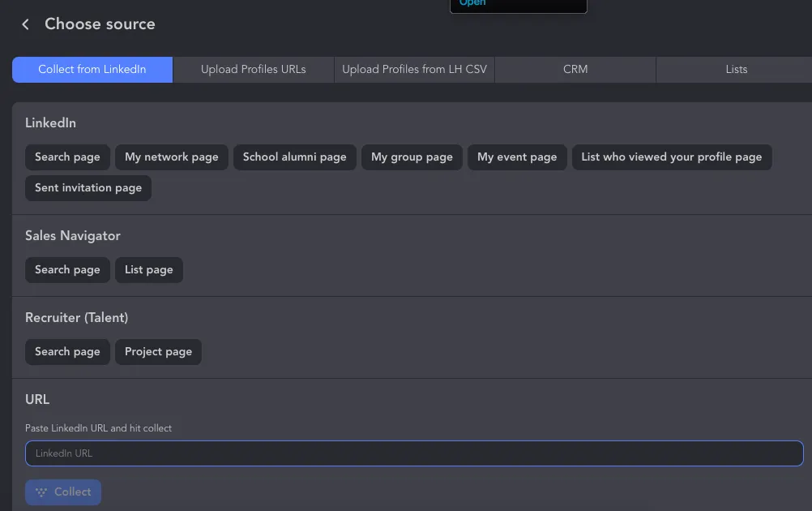Open the Lists tab
Viewport: 812px width, 511px height.
click(x=736, y=70)
